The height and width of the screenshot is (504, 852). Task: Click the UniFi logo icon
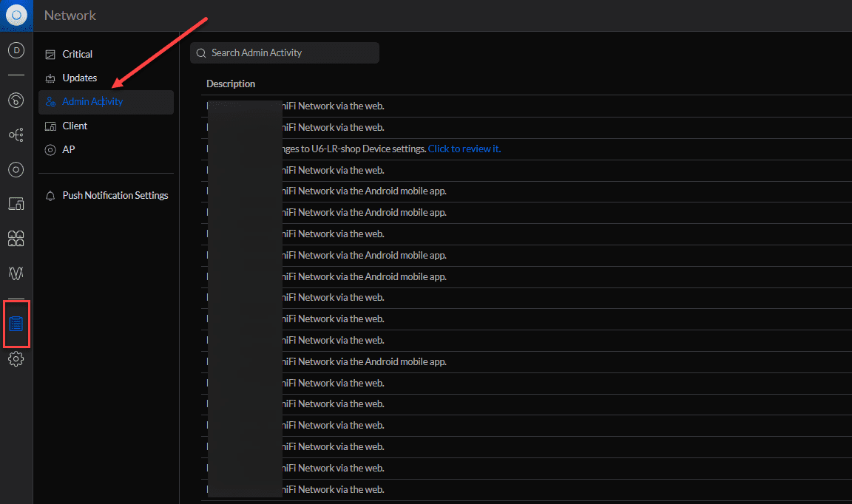tap(16, 16)
